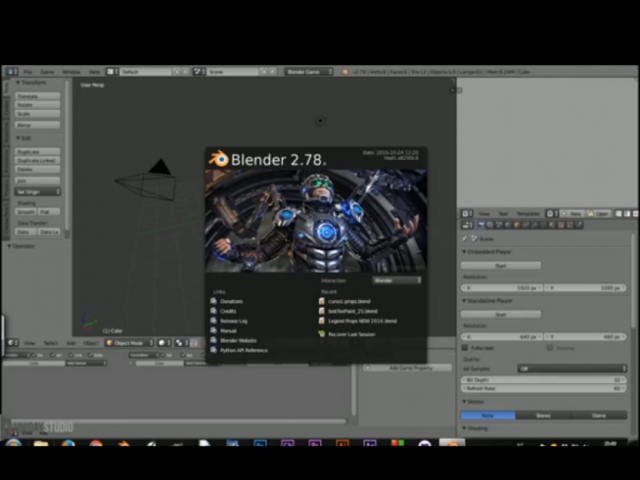Click the Render properties tab icon

(x=481, y=225)
